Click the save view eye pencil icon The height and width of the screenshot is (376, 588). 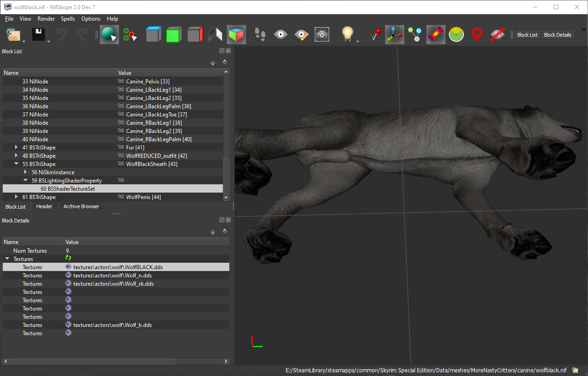(301, 34)
